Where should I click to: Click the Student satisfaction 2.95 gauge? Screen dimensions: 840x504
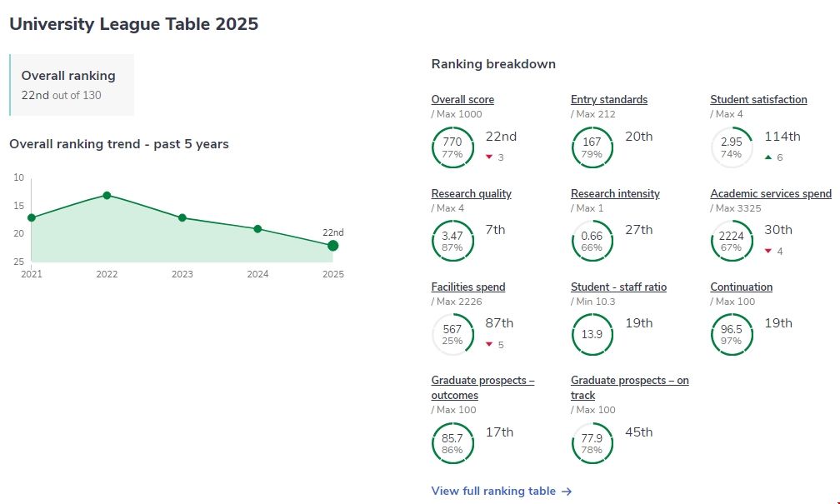point(731,147)
